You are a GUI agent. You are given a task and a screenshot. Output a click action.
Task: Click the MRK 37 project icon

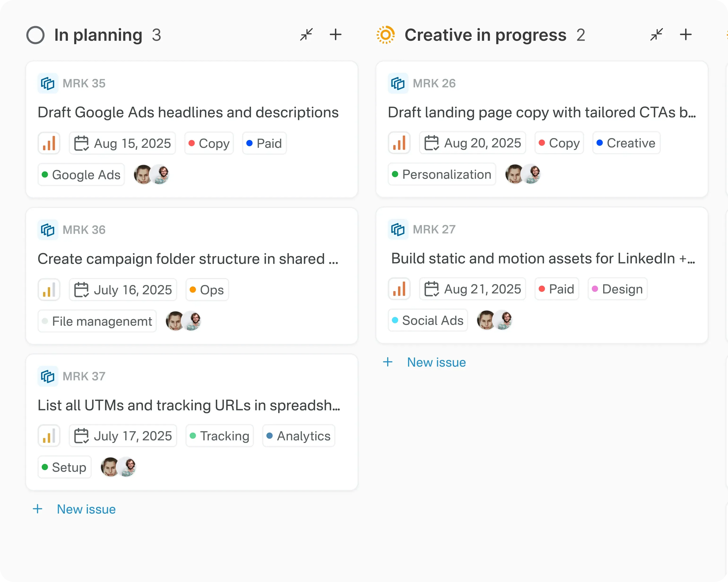point(48,376)
